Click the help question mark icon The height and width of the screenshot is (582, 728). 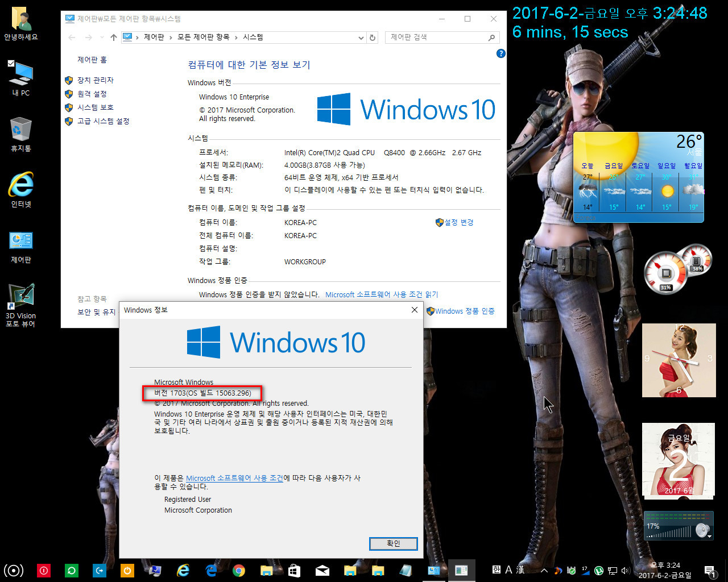click(500, 53)
